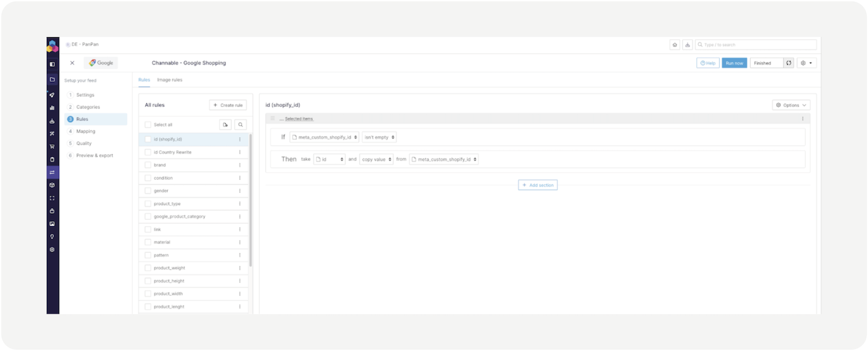Toggle the sidebar panel icon
The height and width of the screenshot is (350, 868).
coord(53,64)
